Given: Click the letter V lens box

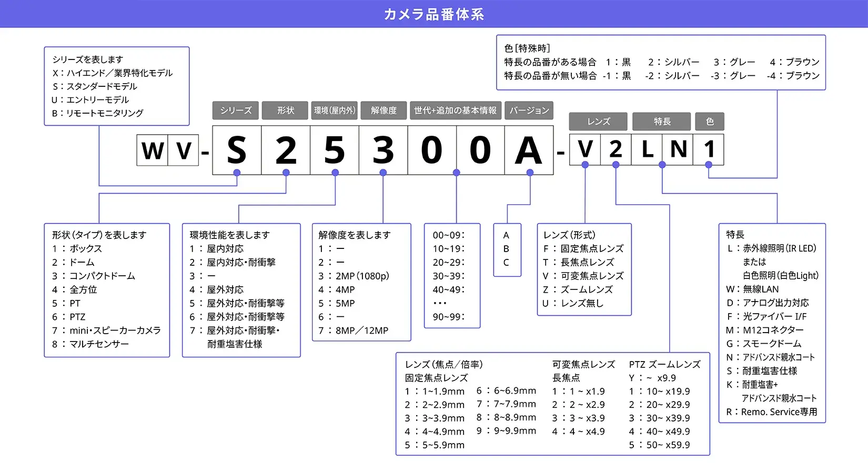Looking at the screenshot, I should pyautogui.click(x=585, y=149).
